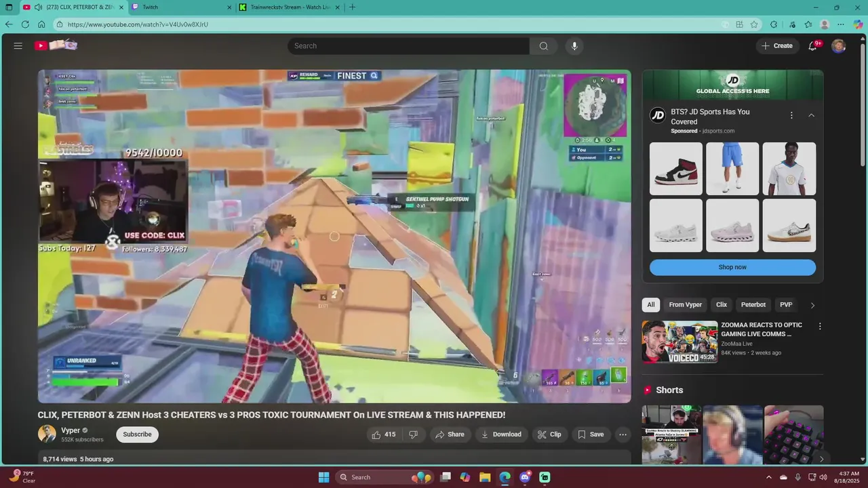Viewport: 868px width, 488px height.
Task: Subscribe to the Vyper channel
Action: point(137,434)
